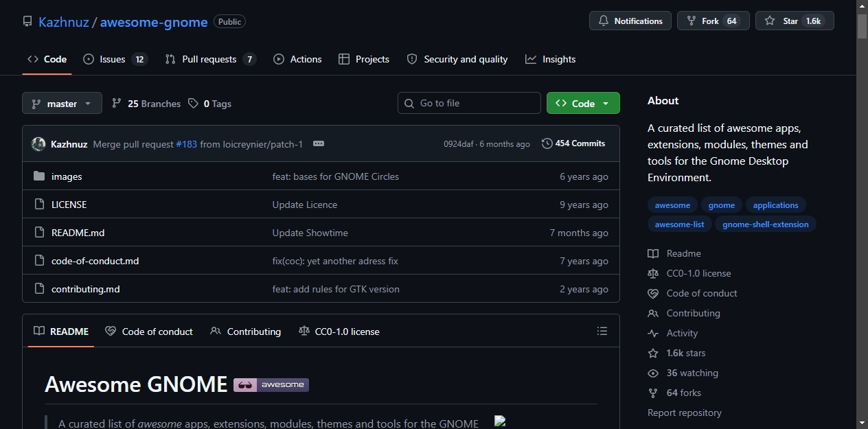The height and width of the screenshot is (429, 868).
Task: Open Readme link in About sidebar
Action: pos(674,253)
